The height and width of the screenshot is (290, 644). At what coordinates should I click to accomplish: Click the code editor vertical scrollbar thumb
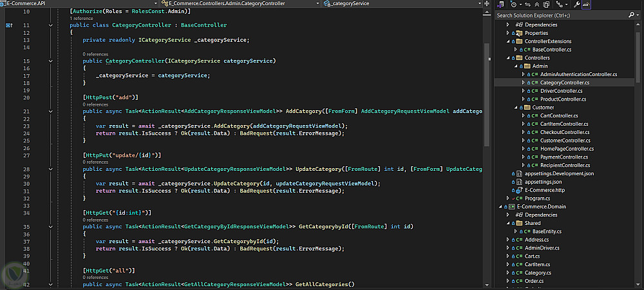coord(487,95)
